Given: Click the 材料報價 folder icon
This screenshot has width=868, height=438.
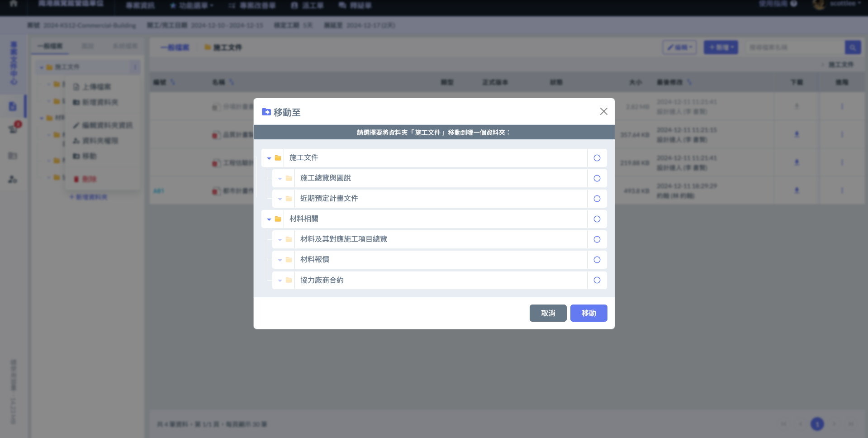Looking at the screenshot, I should (289, 260).
